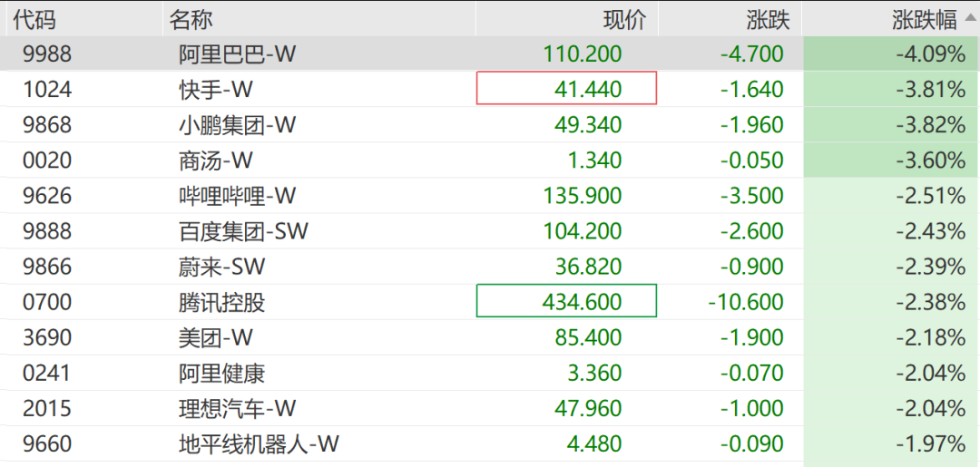Select the 阿里巴巴-W stock name
The width and height of the screenshot is (980, 467).
237,54
